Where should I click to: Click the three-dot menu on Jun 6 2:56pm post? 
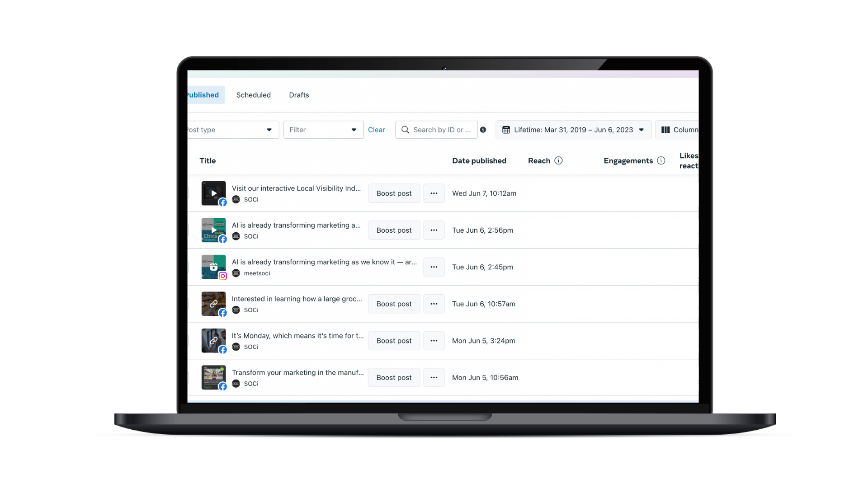434,230
